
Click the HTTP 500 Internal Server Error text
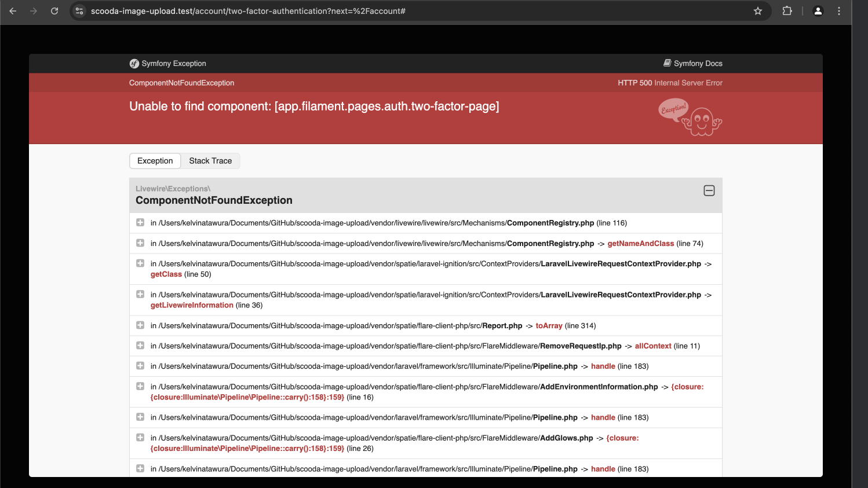670,83
